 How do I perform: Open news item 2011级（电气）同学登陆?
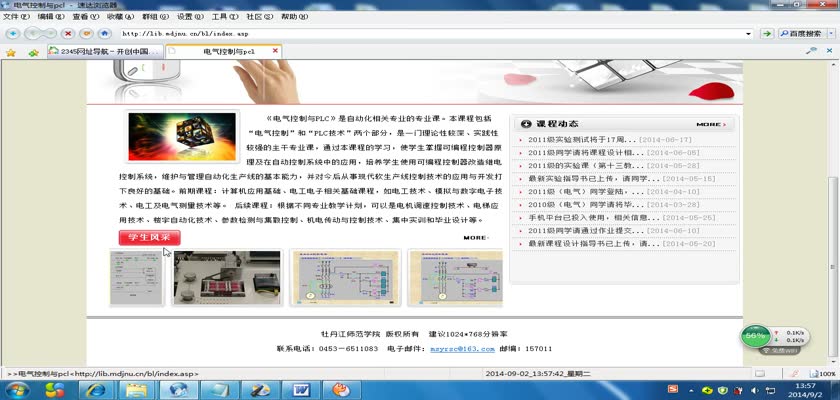pos(586,191)
